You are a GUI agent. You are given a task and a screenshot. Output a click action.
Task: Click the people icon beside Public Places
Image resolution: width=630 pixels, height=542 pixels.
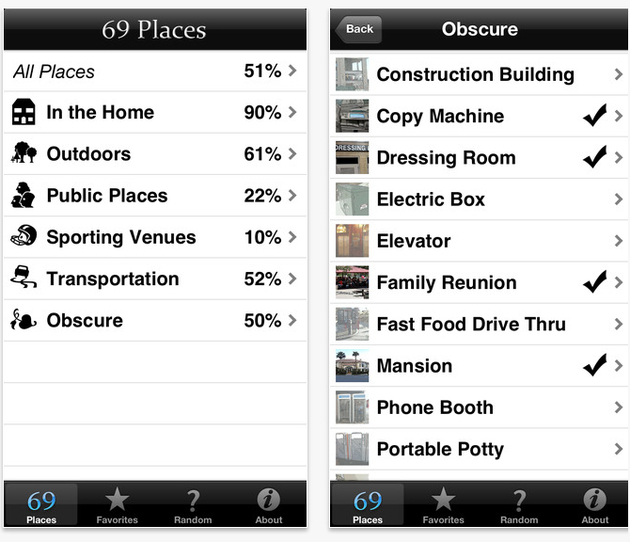pos(23,196)
